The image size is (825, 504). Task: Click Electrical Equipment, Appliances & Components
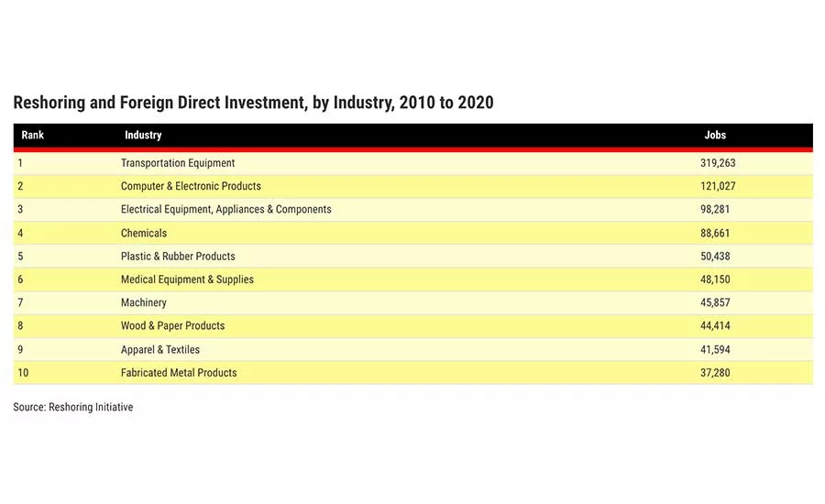click(x=226, y=209)
